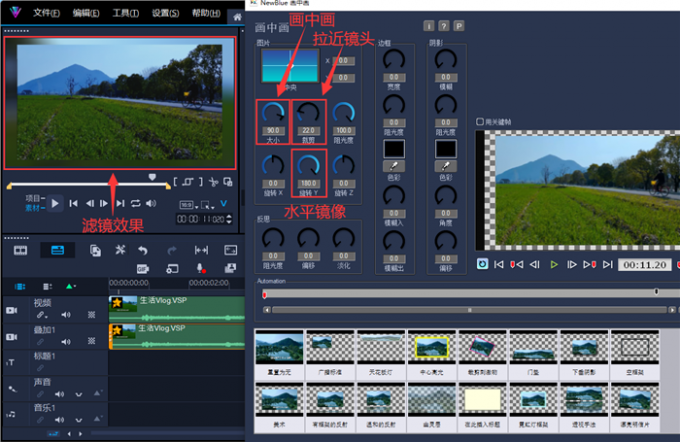This screenshot has width=680, height=442.
Task: Open the 文件(F) menu
Action: pyautogui.click(x=46, y=13)
